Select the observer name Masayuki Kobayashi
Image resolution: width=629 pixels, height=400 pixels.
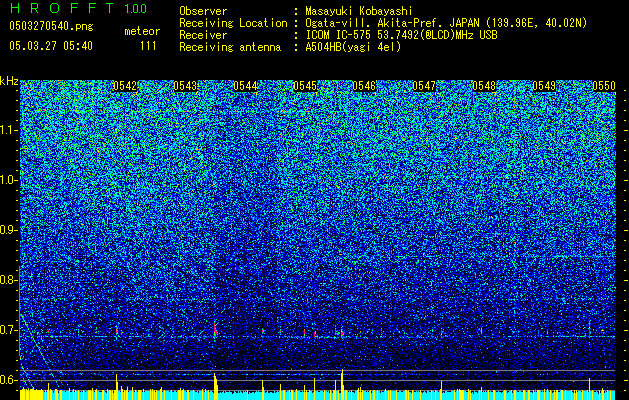pos(358,11)
